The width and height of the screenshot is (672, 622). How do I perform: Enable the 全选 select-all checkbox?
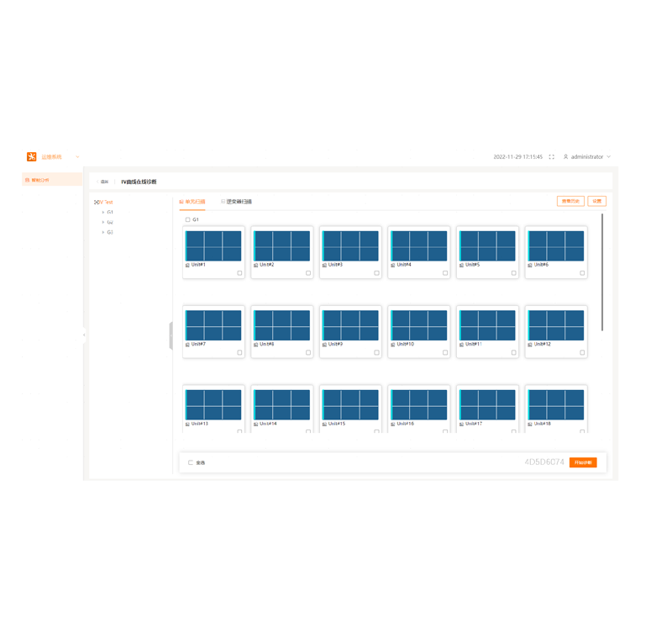tap(191, 461)
